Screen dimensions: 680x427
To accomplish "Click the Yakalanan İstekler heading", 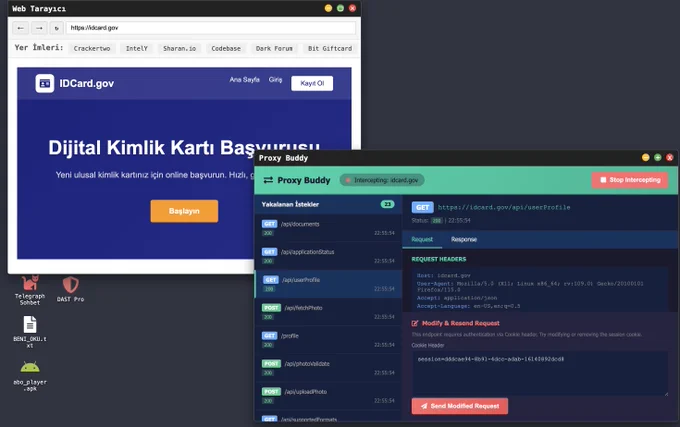I will [x=290, y=204].
